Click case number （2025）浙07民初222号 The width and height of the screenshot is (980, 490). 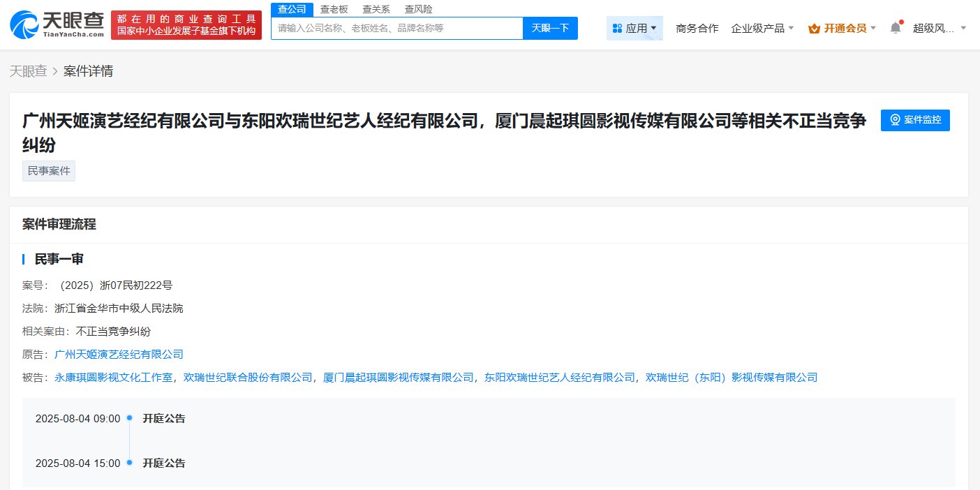click(114, 285)
